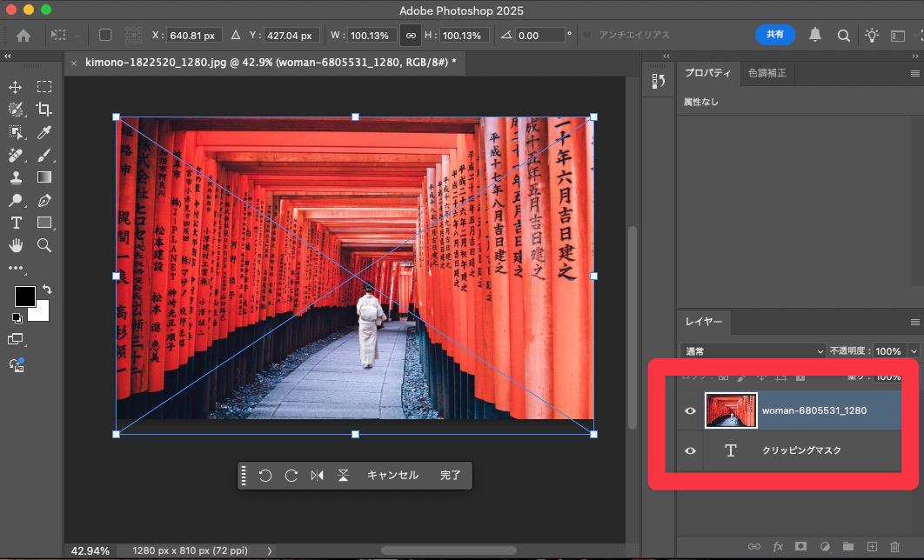Viewport: 924px width, 560px height.
Task: Select the Rectangular Marquee tool
Action: tap(44, 87)
